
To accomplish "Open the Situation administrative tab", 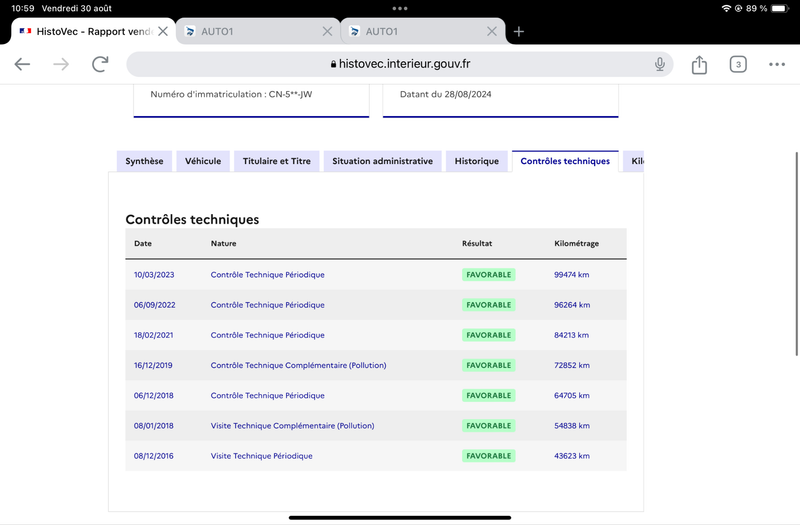I will 382,161.
